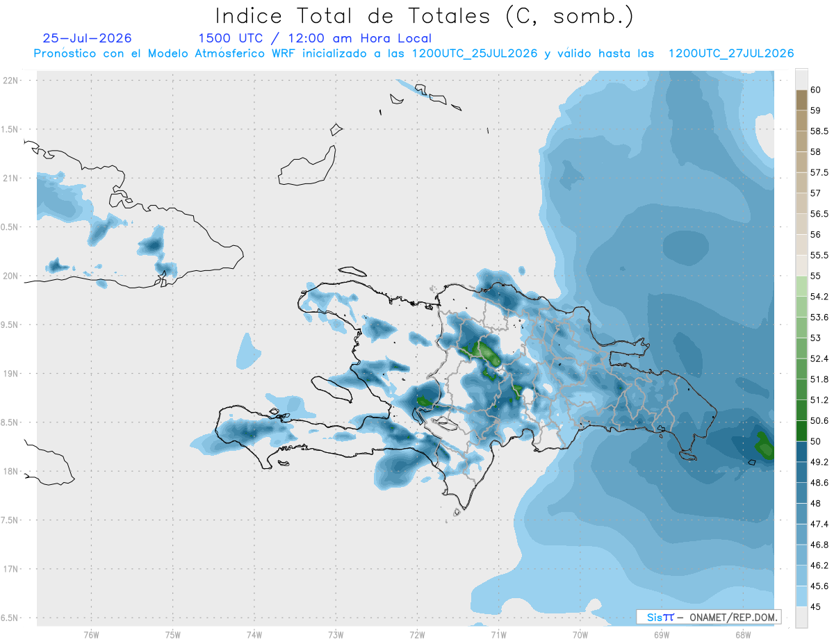Select the darkest blue swatch between 49.2 and 50
The width and height of the screenshot is (834, 644).
(801, 452)
